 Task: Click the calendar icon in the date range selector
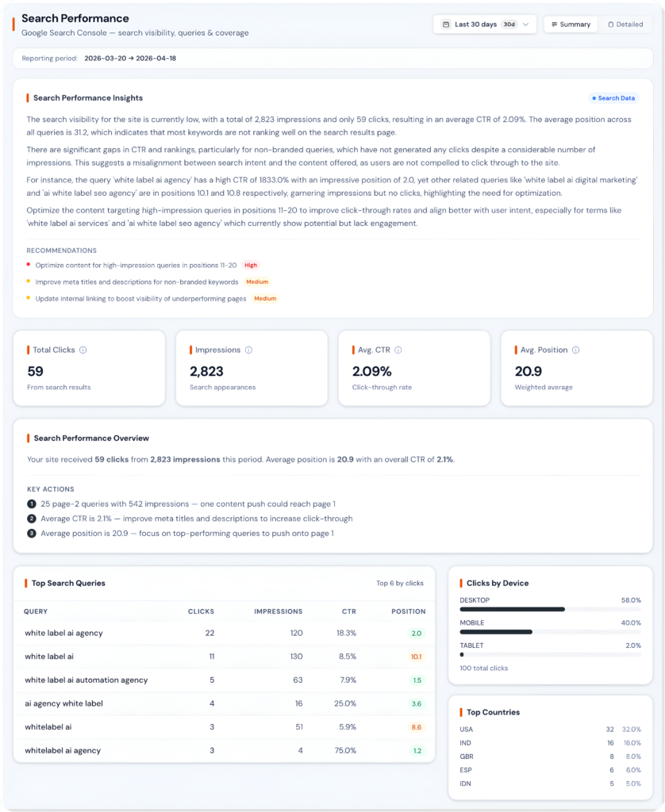pyautogui.click(x=446, y=25)
